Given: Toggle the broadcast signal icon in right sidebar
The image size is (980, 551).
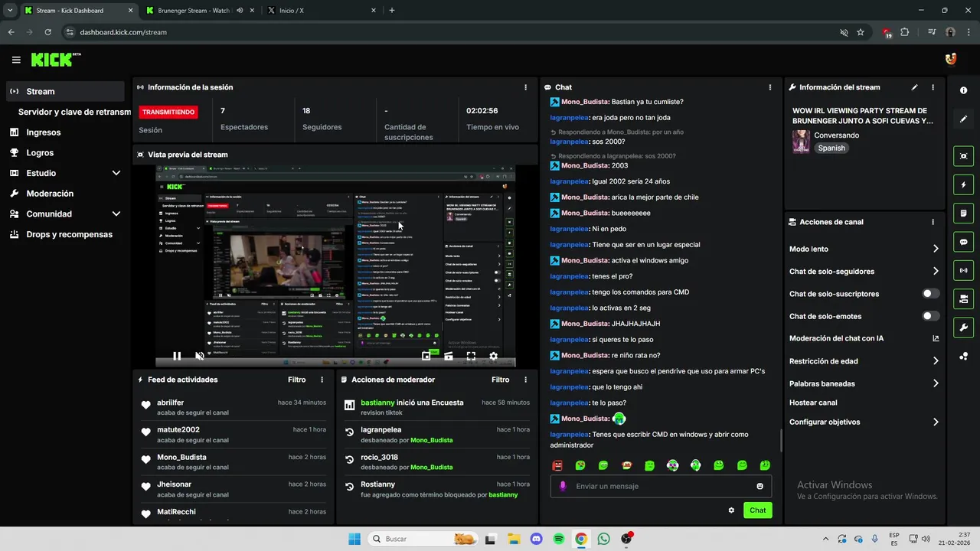Looking at the screenshot, I should pyautogui.click(x=963, y=270).
